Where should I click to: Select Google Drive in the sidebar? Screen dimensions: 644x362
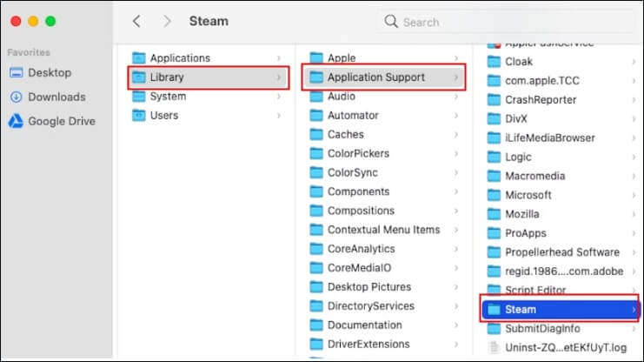(x=61, y=121)
